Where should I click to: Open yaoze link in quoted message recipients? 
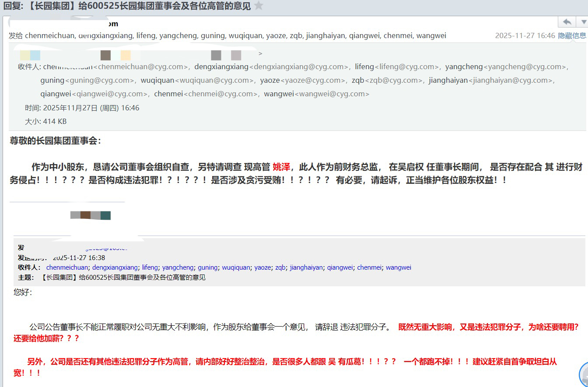[262, 267]
